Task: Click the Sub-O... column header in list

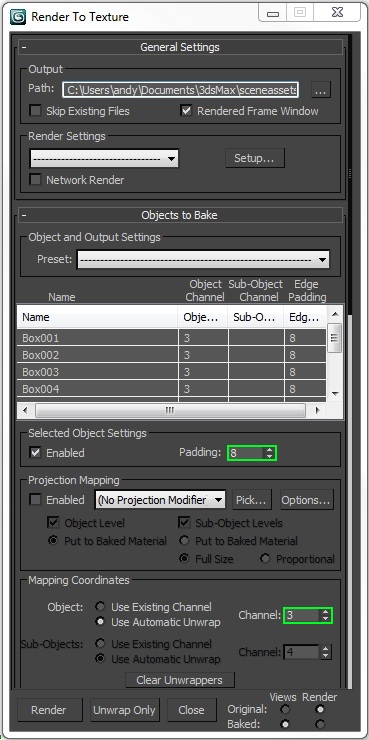Action: pos(256,317)
